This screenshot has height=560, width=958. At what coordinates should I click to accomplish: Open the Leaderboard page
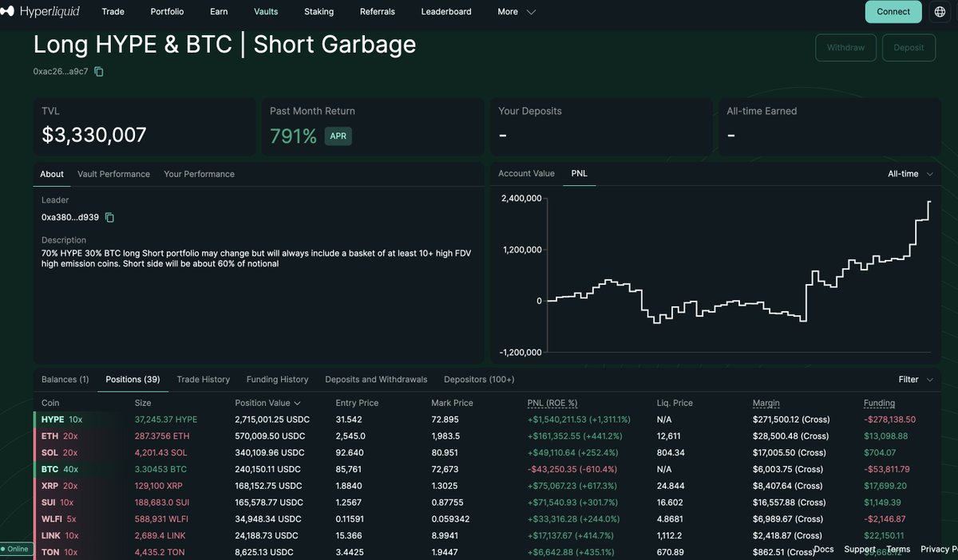click(446, 12)
